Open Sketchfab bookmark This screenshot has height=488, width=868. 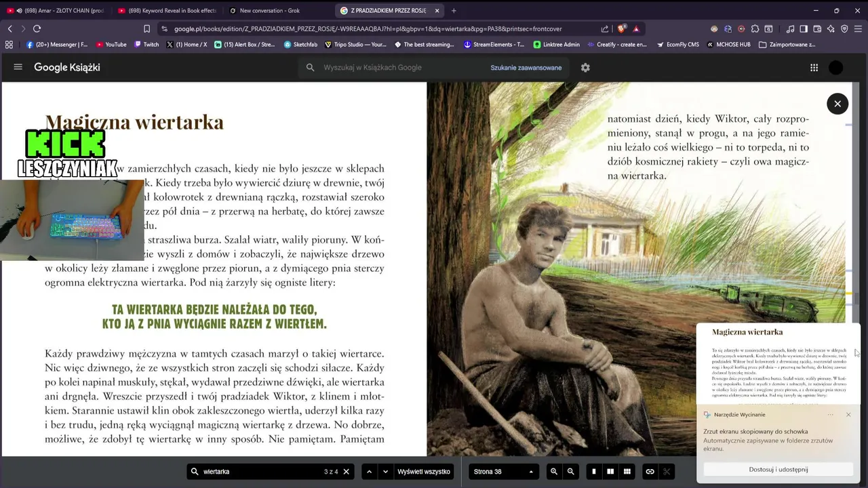click(300, 45)
